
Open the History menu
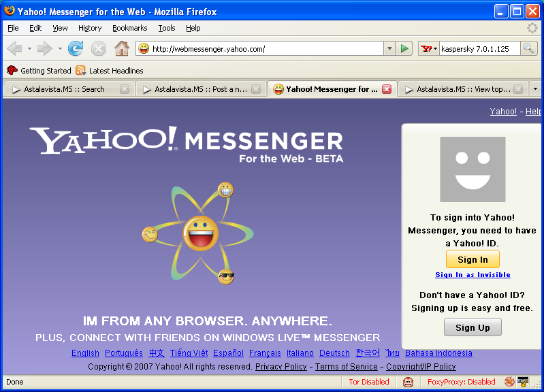pyautogui.click(x=90, y=28)
